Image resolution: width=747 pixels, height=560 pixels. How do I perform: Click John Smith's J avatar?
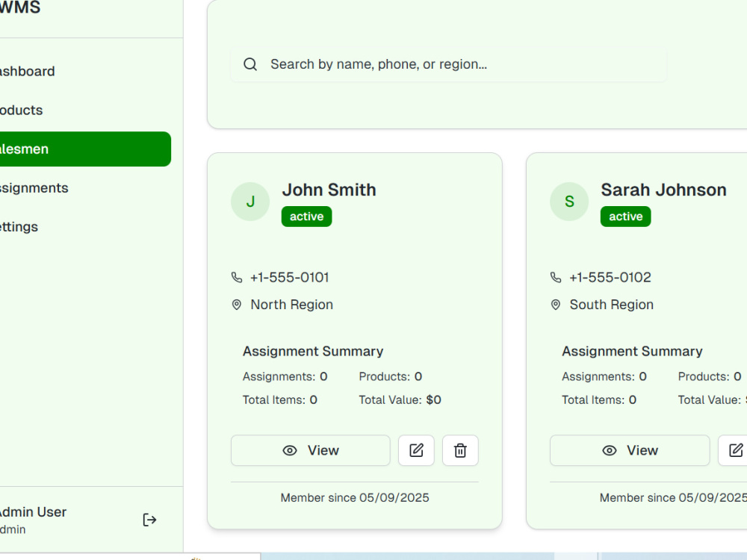tap(250, 202)
